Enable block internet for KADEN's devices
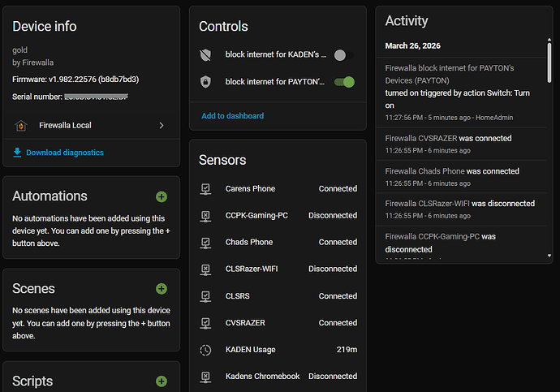This screenshot has width=560, height=392. 343,55
